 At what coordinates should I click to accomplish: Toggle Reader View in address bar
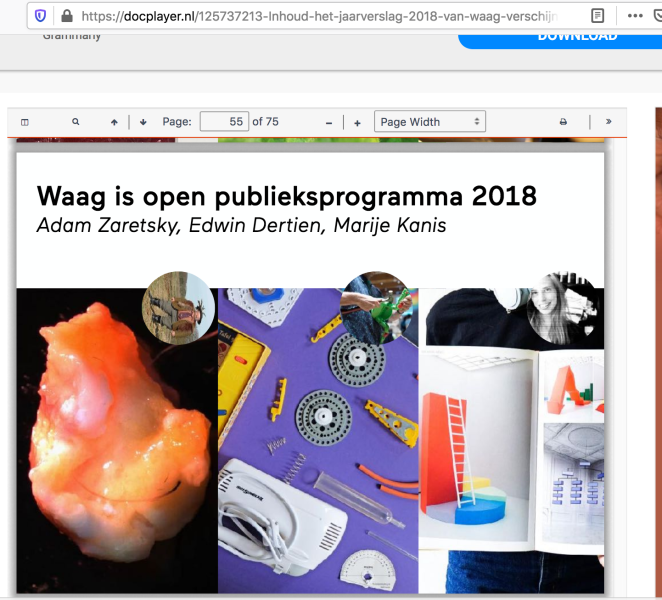pyautogui.click(x=597, y=16)
